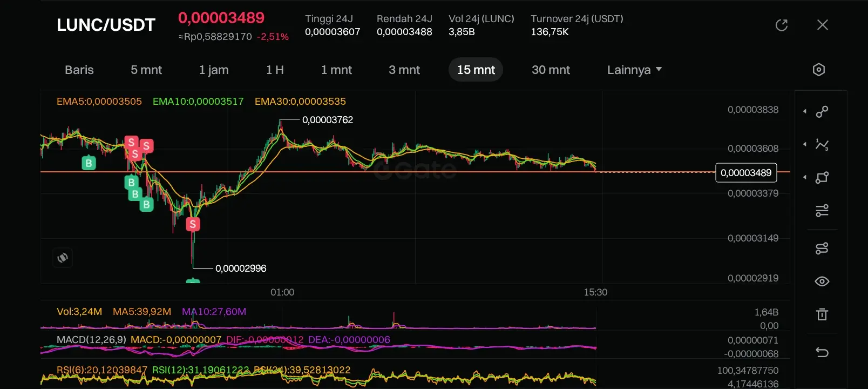Tap the 0,00003149 price axis label
This screenshot has width=868, height=389.
coord(753,238)
